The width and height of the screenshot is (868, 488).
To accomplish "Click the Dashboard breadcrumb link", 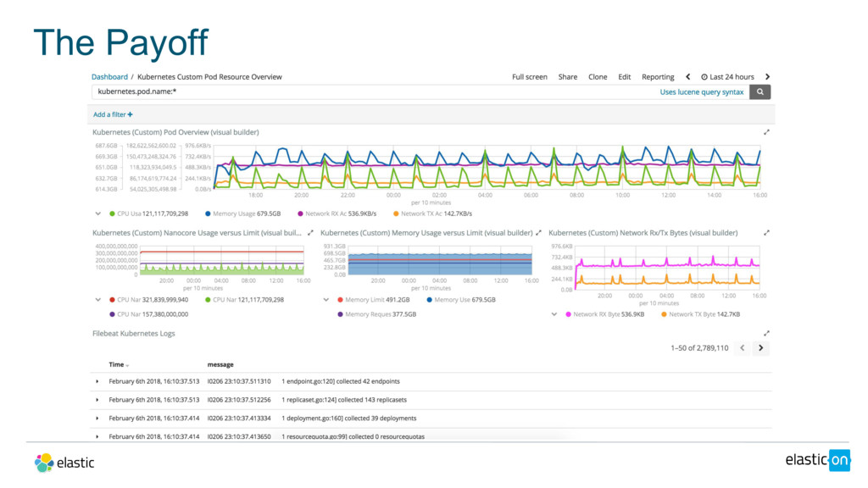I will pos(109,77).
